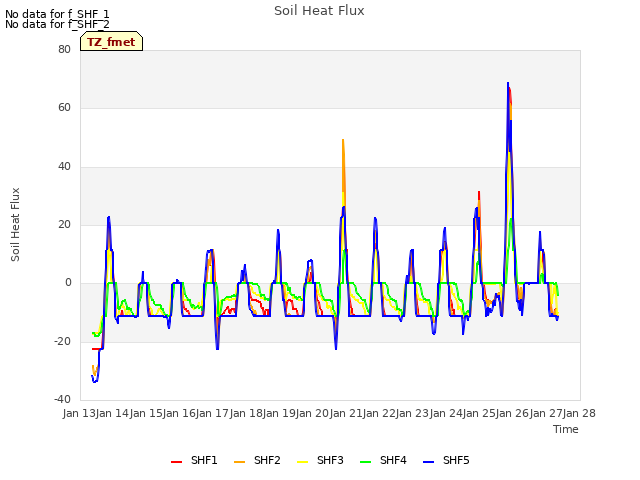Select the SHF4 legend label

coord(393,460)
